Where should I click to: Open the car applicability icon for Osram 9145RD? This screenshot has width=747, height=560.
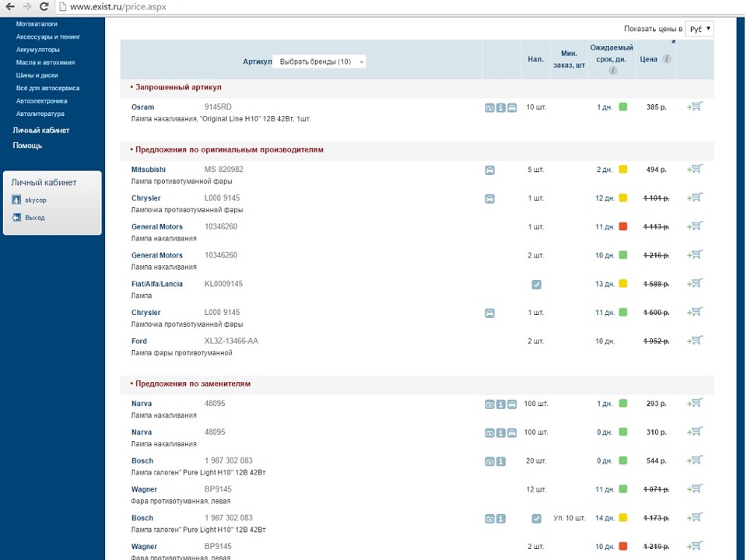click(512, 108)
